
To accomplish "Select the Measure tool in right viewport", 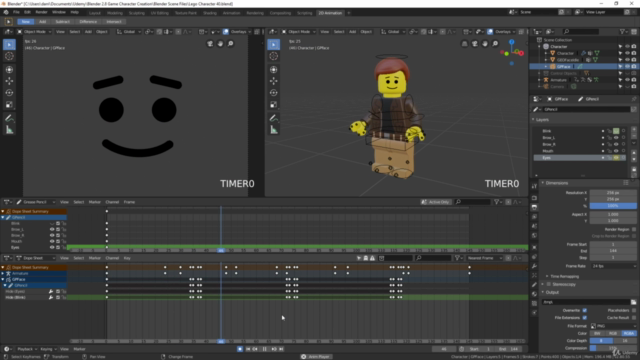I will pos(273,130).
